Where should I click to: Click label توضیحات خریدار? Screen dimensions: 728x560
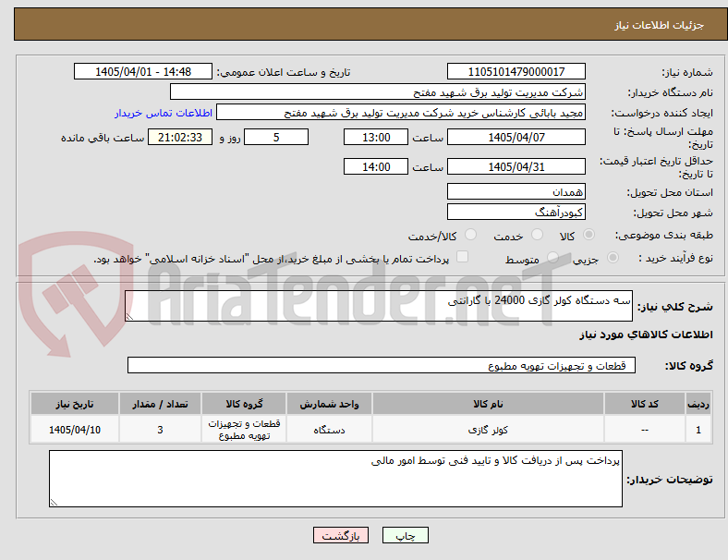pyautogui.click(x=670, y=480)
